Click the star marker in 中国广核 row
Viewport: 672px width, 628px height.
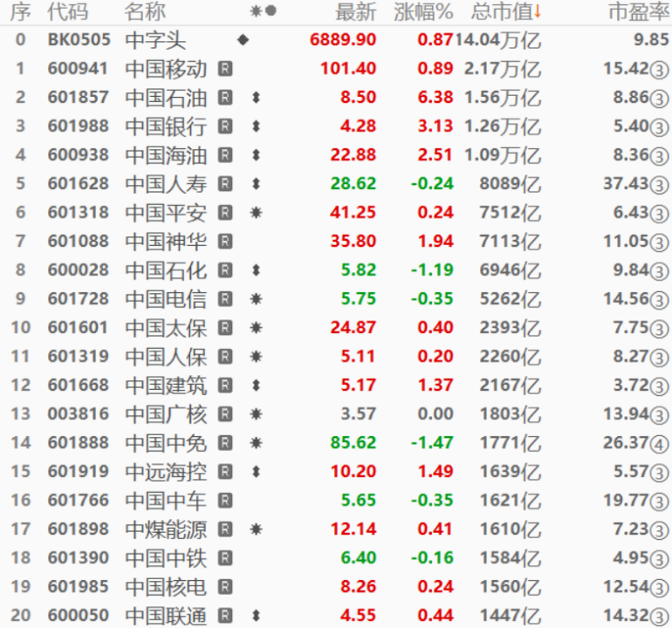click(x=256, y=414)
